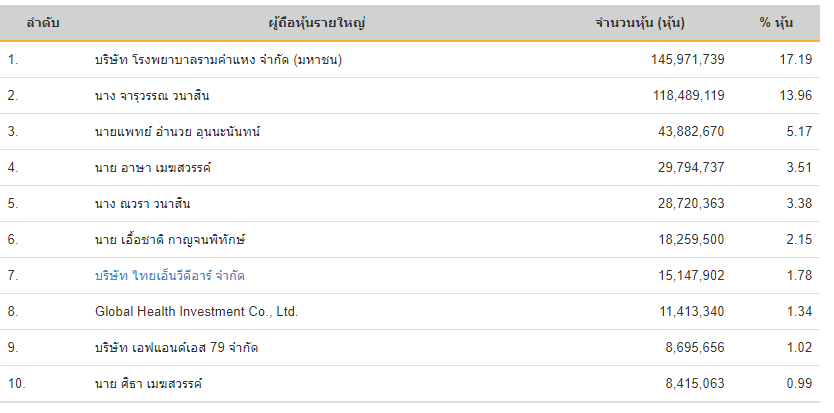Click the name นาย ศิธา เมฆสวรรค์
The height and width of the screenshot is (413, 834).
point(148,384)
